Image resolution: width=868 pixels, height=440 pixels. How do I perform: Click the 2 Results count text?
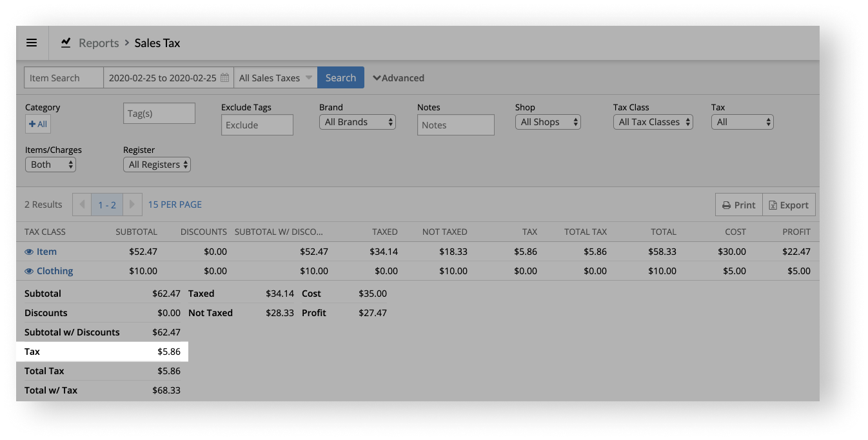(x=43, y=205)
